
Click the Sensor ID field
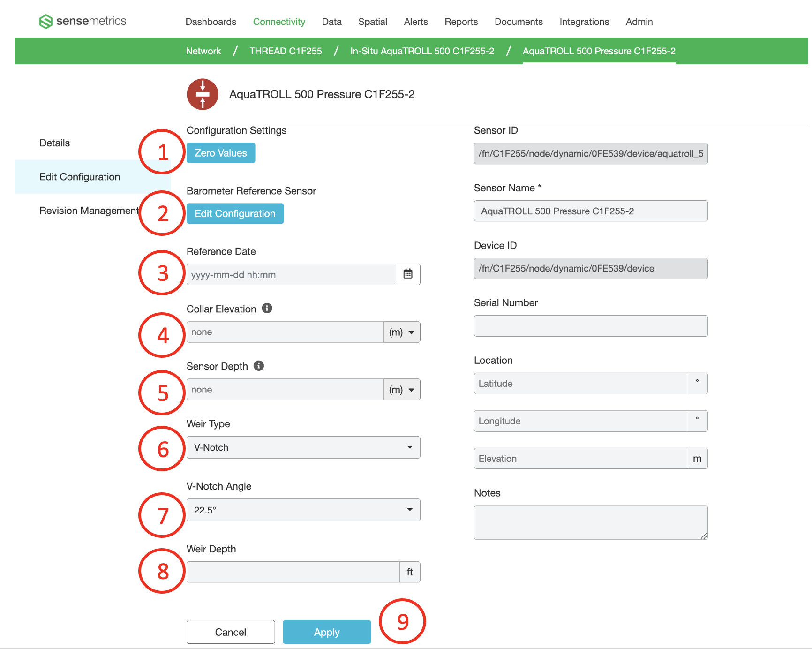pos(591,153)
